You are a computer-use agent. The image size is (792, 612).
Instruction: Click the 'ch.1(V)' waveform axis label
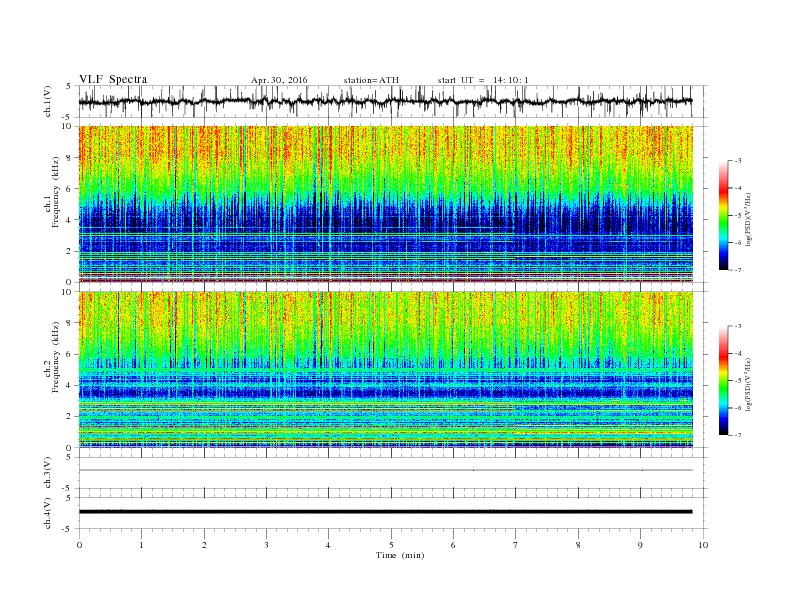click(x=48, y=101)
